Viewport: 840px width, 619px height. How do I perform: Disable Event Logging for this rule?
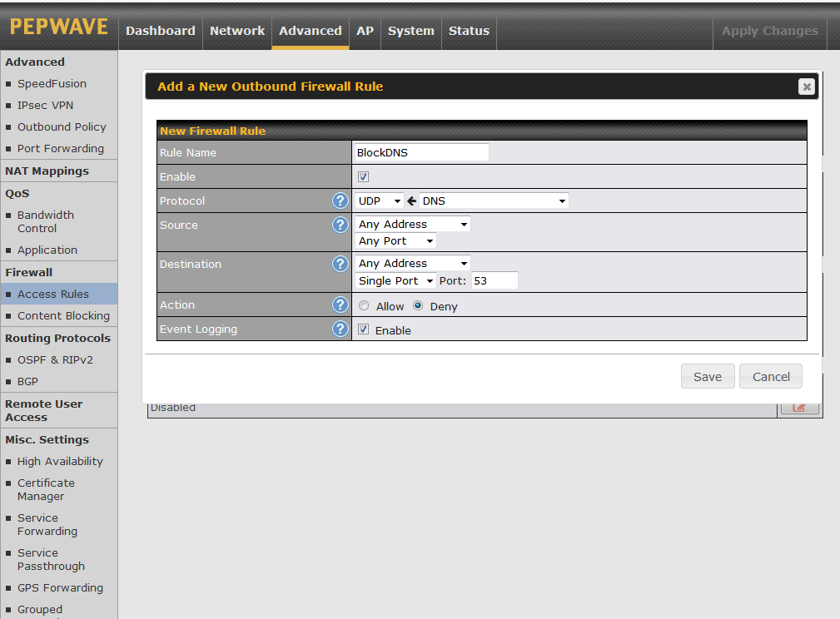(x=364, y=329)
